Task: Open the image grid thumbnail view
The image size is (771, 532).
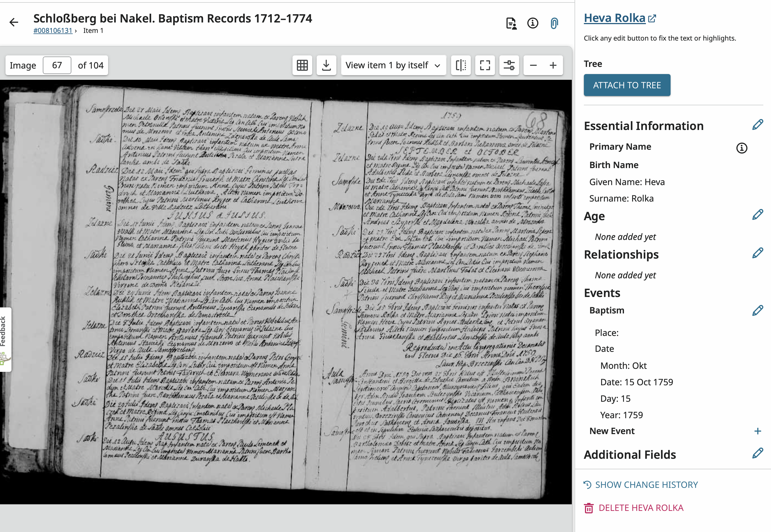Action: click(302, 65)
